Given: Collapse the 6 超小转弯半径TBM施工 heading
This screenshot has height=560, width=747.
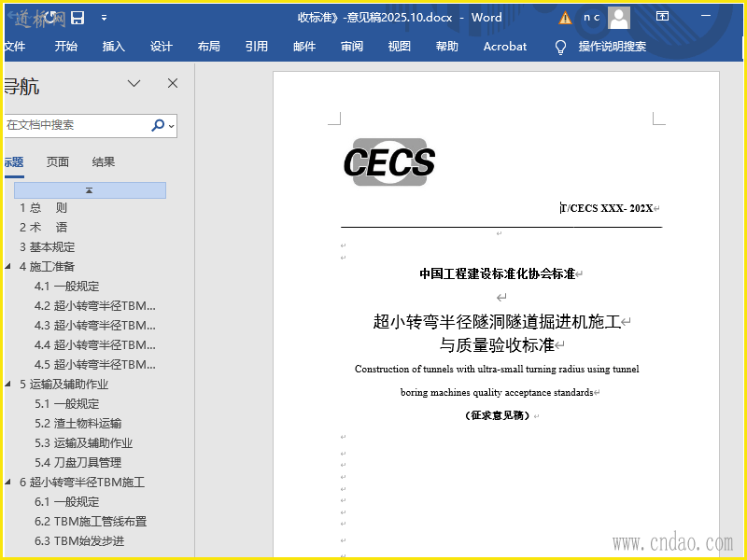Looking at the screenshot, I should [8, 482].
